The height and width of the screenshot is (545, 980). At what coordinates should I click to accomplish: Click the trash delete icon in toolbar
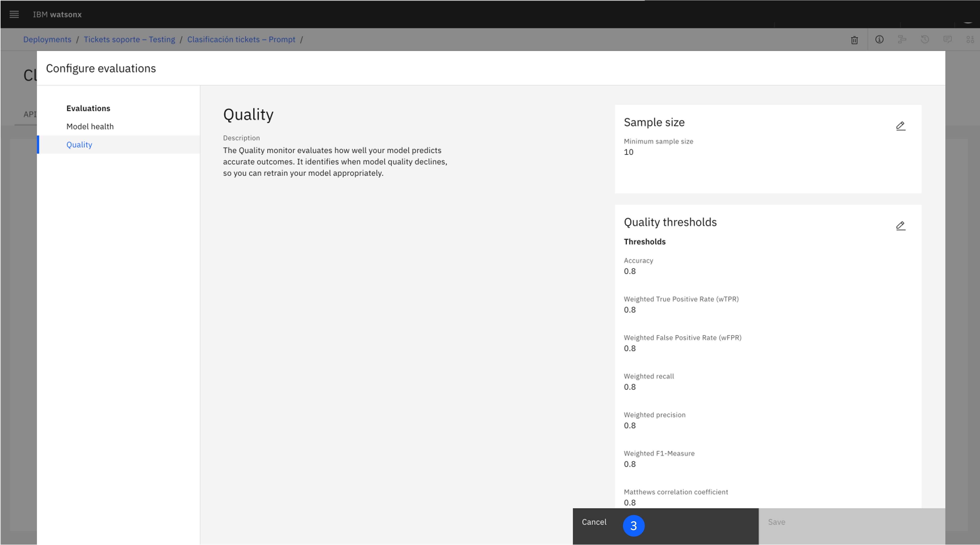click(854, 40)
